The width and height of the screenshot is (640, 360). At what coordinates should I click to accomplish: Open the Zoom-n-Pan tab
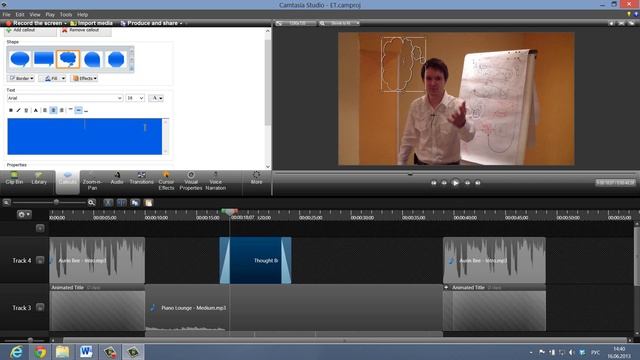[x=92, y=182]
